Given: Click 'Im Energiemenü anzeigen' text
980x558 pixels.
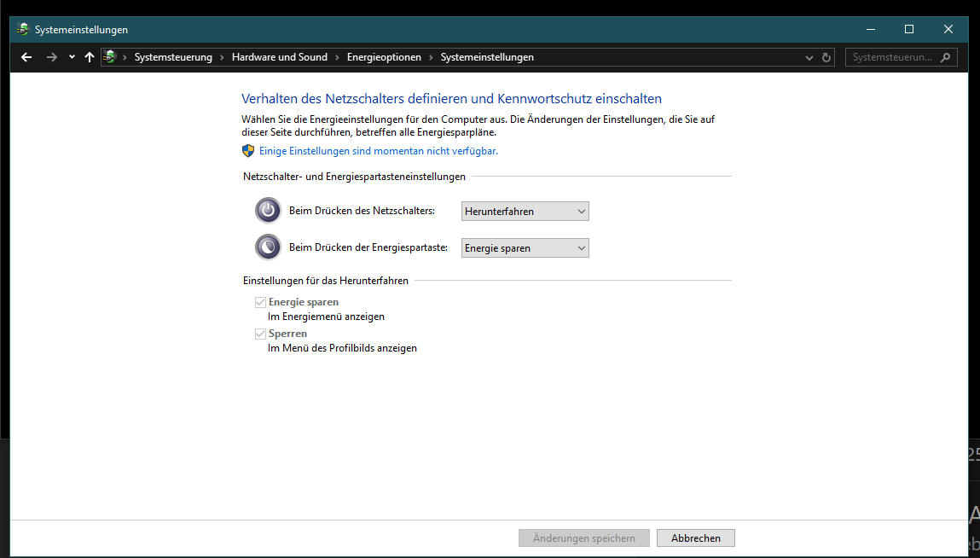Looking at the screenshot, I should pyautogui.click(x=326, y=317).
